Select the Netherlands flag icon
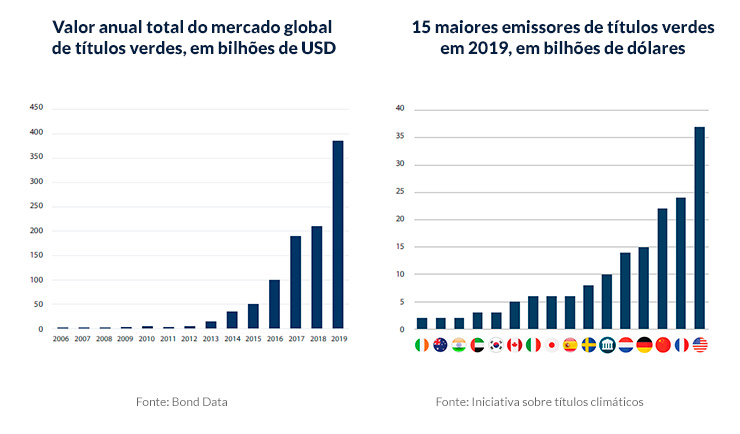This screenshot has height=434, width=740. tap(625, 345)
